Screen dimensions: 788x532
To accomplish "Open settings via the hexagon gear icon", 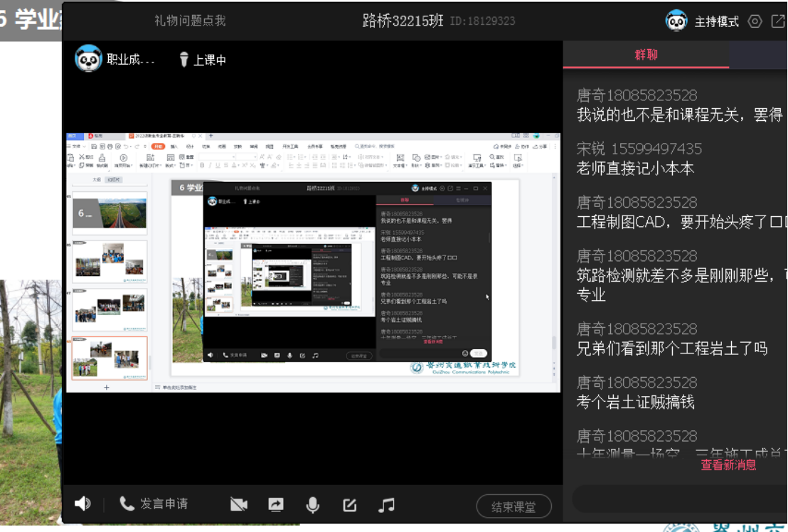I will 755,21.
